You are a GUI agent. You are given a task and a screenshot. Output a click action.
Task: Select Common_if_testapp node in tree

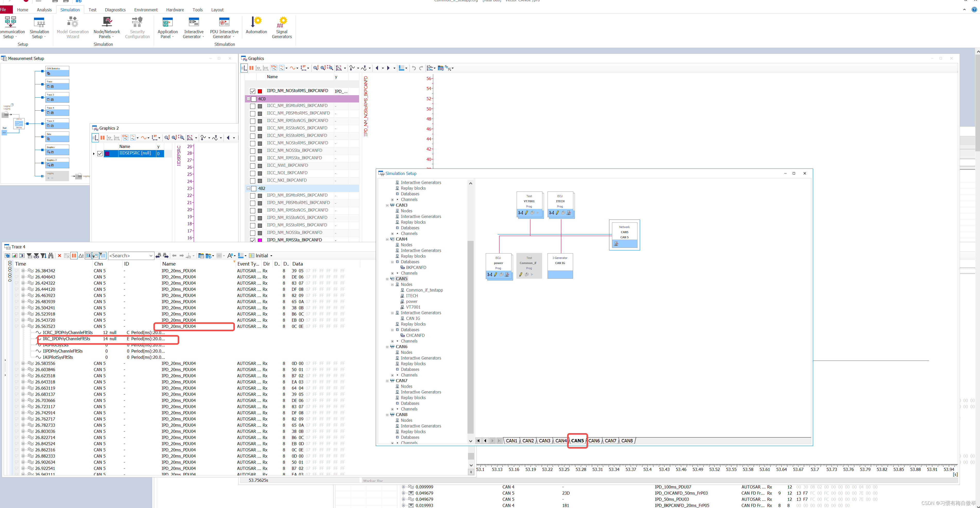click(424, 290)
